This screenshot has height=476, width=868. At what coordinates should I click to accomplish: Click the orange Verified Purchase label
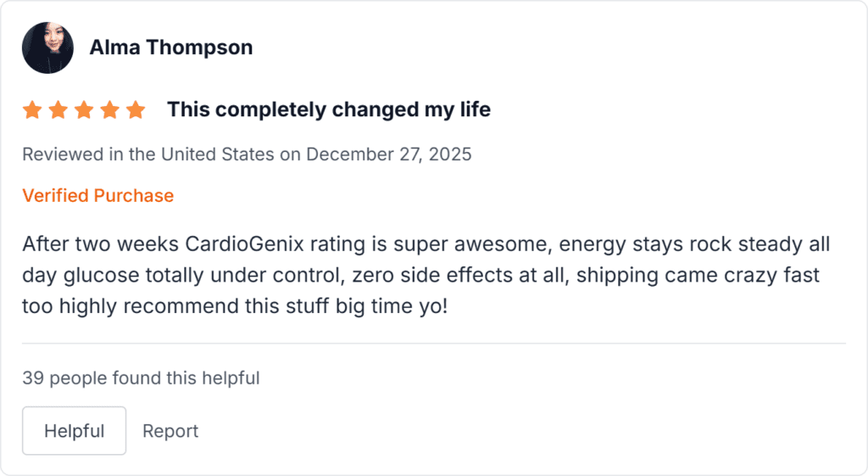click(x=97, y=195)
